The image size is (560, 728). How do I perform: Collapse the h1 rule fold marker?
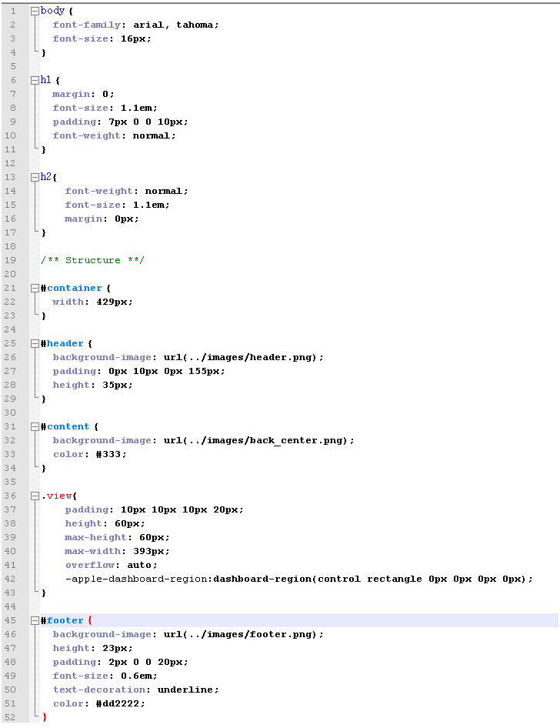tap(35, 80)
